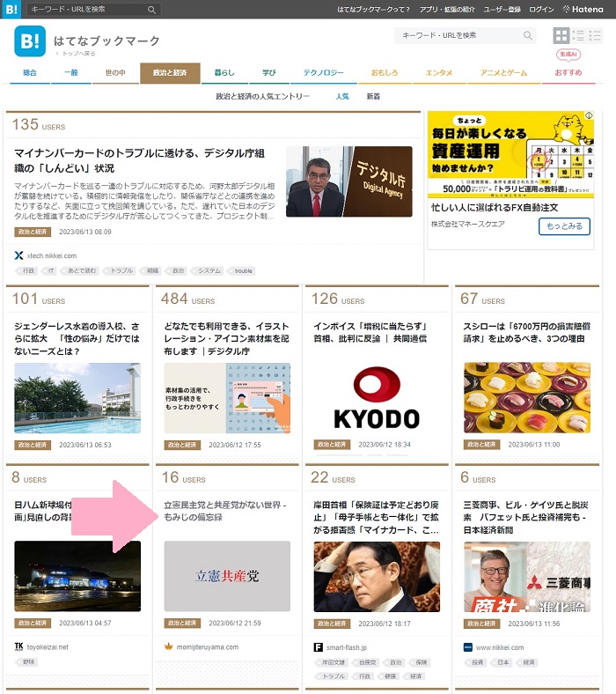Open the 岸田首相 保険証 article title

pos(376,517)
